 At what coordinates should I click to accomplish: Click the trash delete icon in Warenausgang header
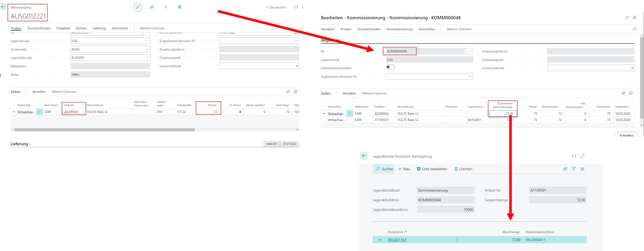tap(179, 7)
